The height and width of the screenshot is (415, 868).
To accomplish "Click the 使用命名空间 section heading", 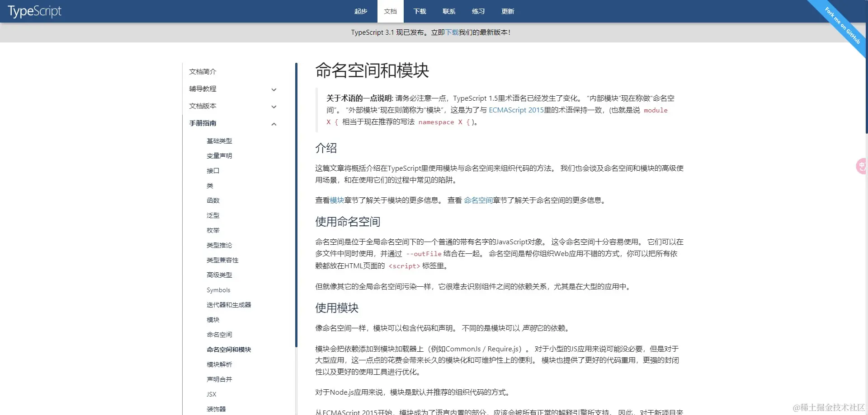I will click(348, 222).
